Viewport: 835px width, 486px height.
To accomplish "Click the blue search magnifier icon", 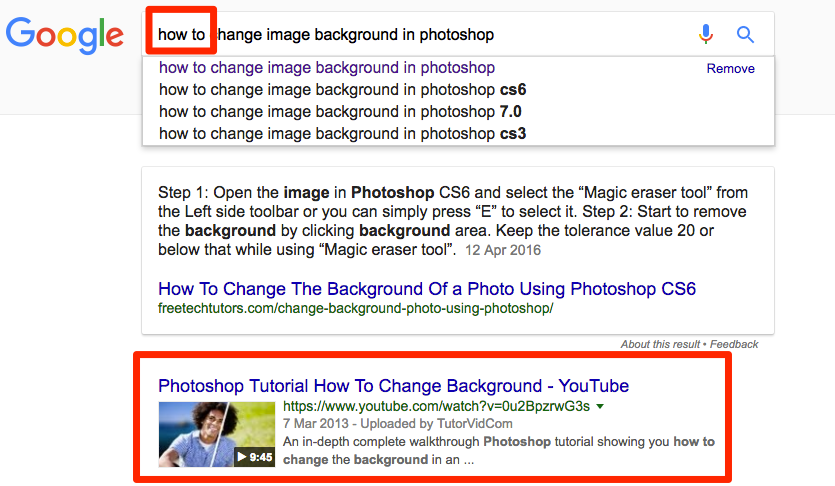I will tap(745, 35).
